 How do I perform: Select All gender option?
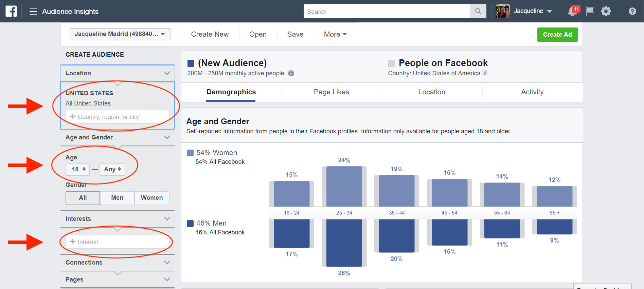point(83,198)
